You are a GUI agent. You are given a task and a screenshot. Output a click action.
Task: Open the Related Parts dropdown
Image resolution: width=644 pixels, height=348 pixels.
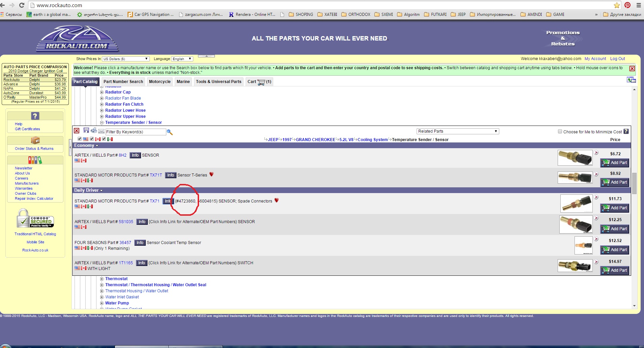pos(458,131)
